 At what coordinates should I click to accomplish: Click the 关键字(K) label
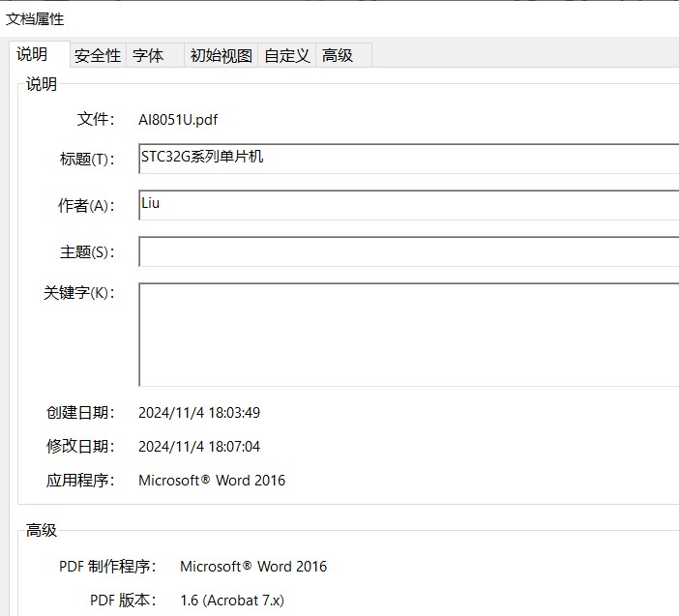tap(79, 293)
